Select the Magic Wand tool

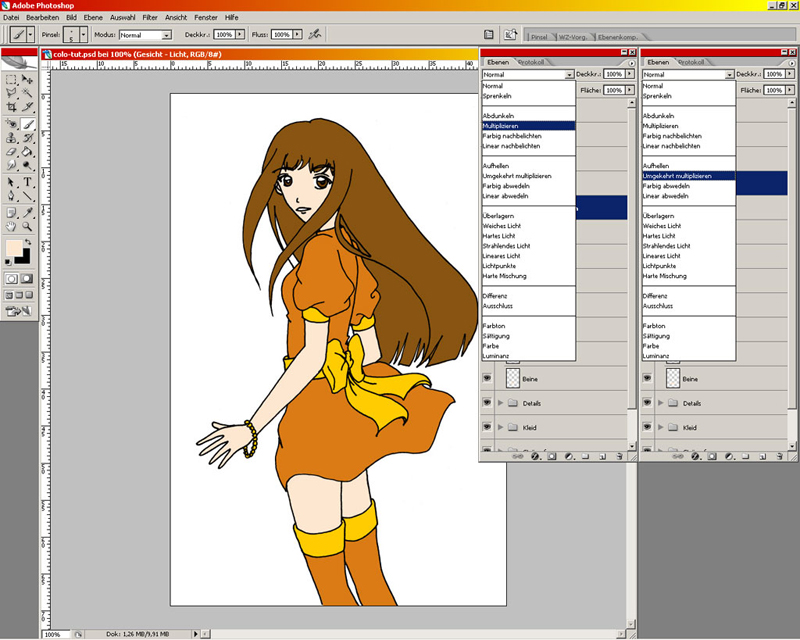[28, 93]
